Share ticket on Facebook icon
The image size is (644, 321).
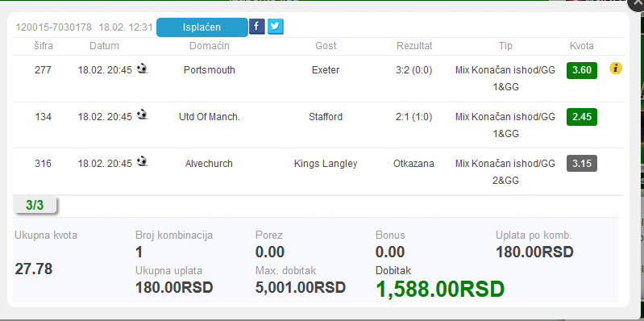[256, 27]
